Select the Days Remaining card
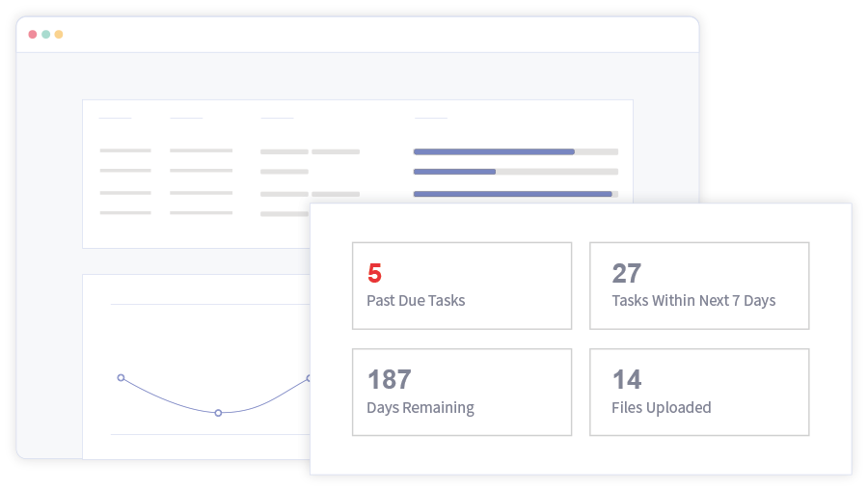Viewport: 868px width, 491px height. point(462,392)
